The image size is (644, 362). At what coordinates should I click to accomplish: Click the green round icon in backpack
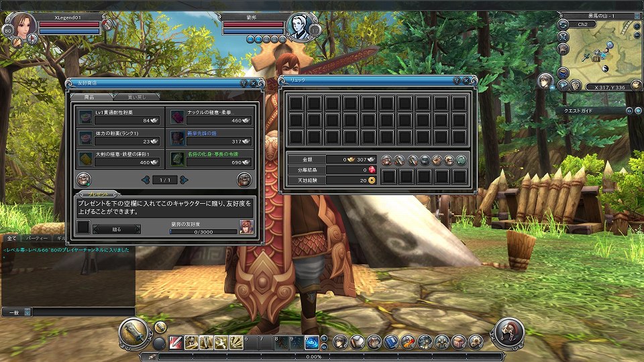[x=461, y=160]
